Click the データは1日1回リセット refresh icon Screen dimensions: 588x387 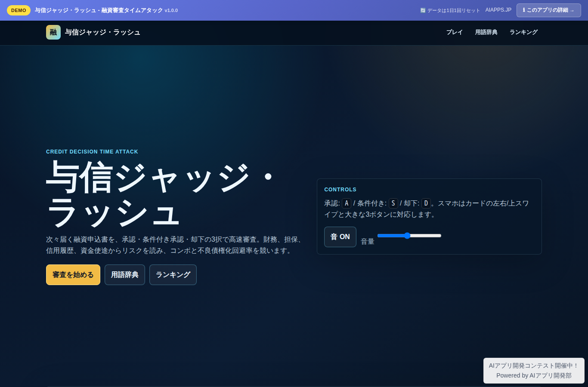click(x=423, y=10)
